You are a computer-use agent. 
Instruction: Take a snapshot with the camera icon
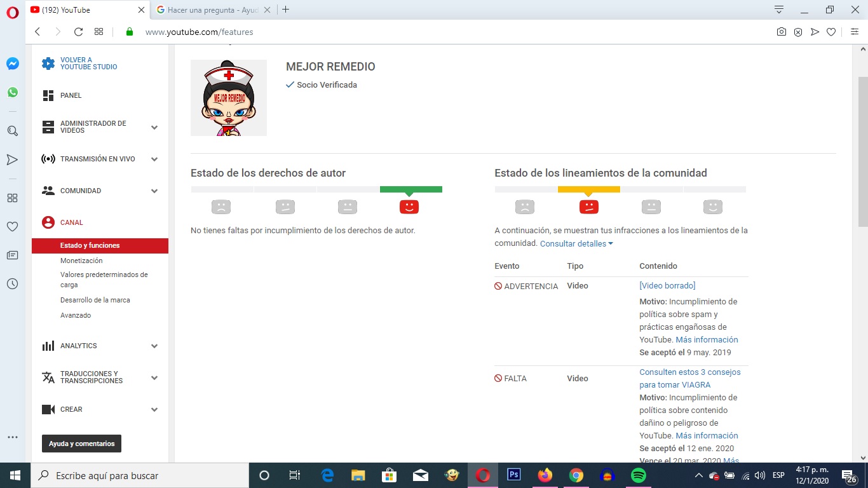click(782, 32)
